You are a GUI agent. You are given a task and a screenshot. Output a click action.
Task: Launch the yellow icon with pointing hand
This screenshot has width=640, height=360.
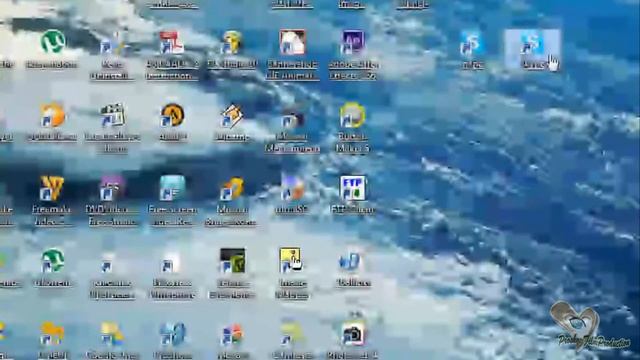point(291,260)
